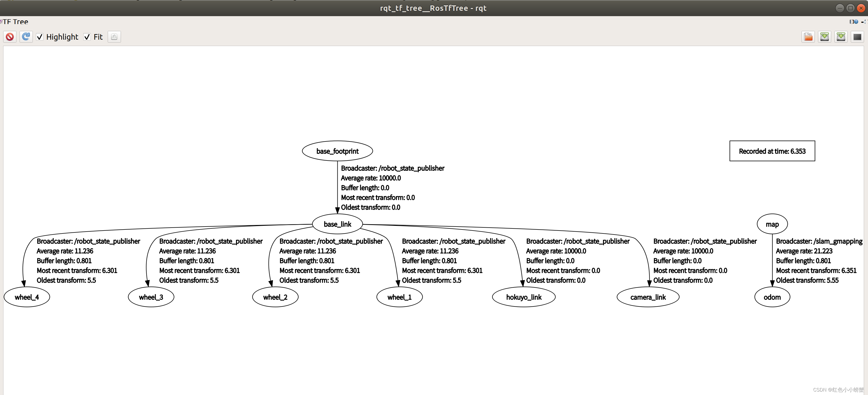The width and height of the screenshot is (868, 395).
Task: Click the fit-in-view button beside Fit checkbox
Action: (114, 37)
